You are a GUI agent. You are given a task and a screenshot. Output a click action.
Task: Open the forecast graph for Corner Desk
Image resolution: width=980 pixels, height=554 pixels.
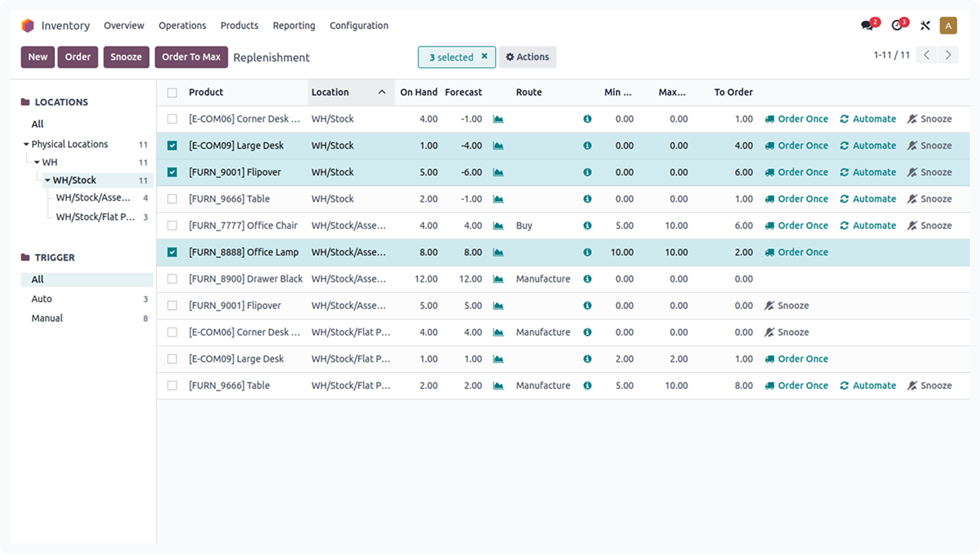[498, 118]
